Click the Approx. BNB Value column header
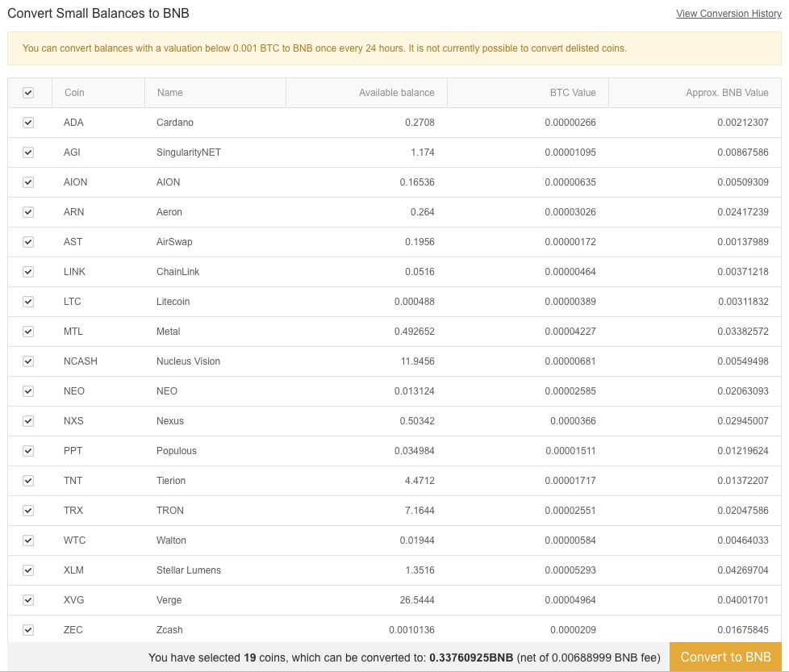This screenshot has height=672, width=789. coord(727,93)
